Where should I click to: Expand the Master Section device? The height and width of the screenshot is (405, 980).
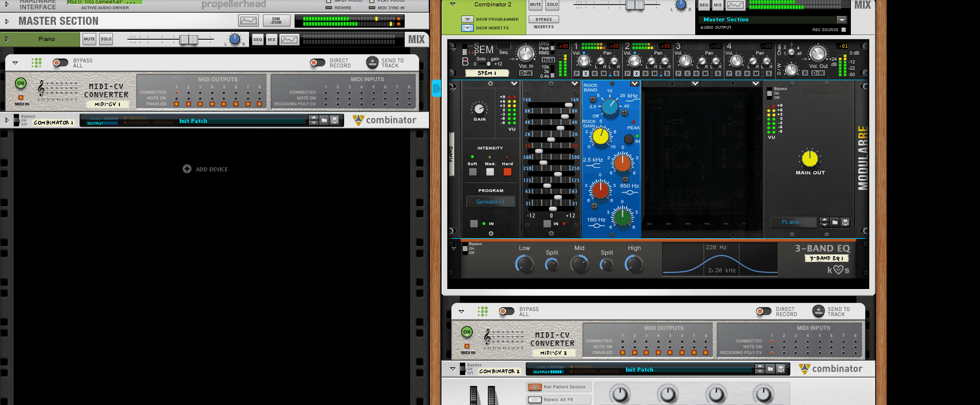click(7, 21)
